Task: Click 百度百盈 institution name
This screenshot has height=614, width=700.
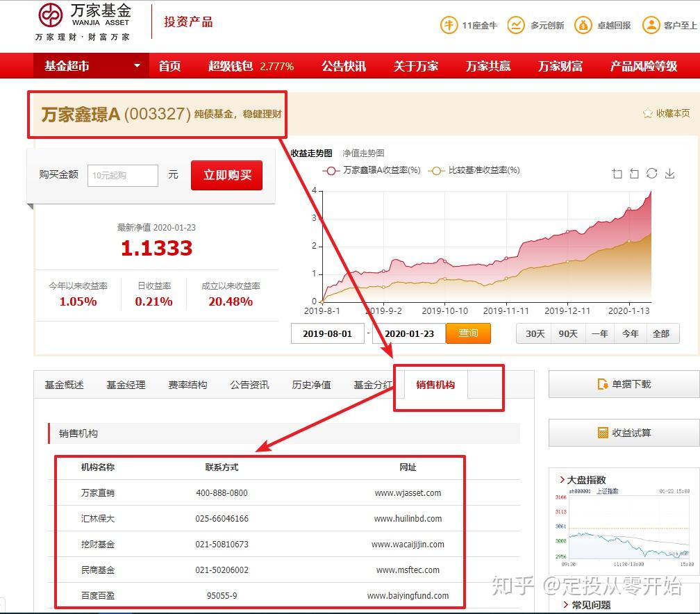Action: 98,595
